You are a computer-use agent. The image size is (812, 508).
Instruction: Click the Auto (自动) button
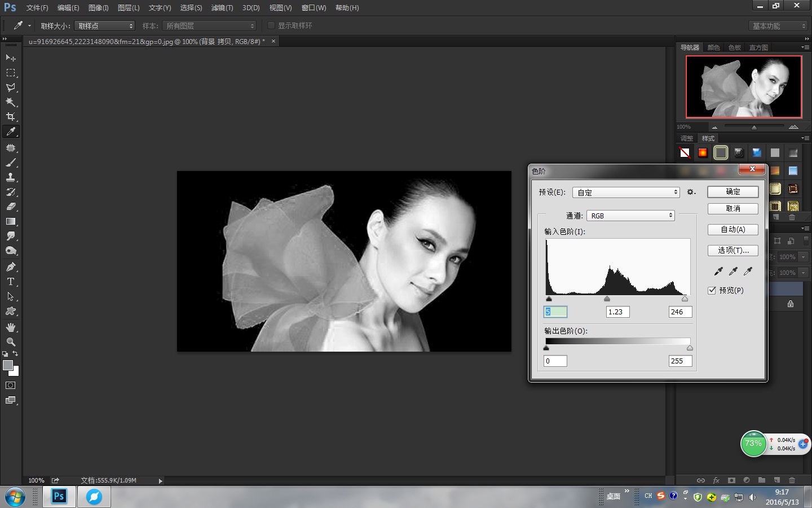(x=732, y=230)
